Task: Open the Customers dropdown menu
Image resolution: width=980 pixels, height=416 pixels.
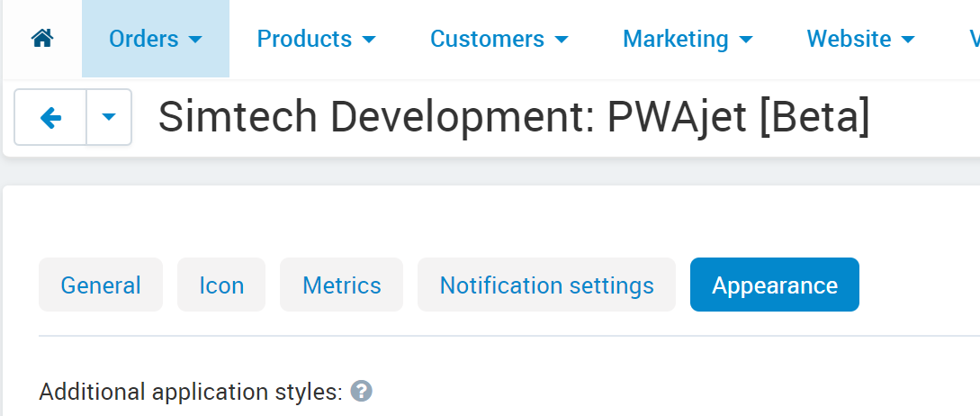Action: click(499, 39)
